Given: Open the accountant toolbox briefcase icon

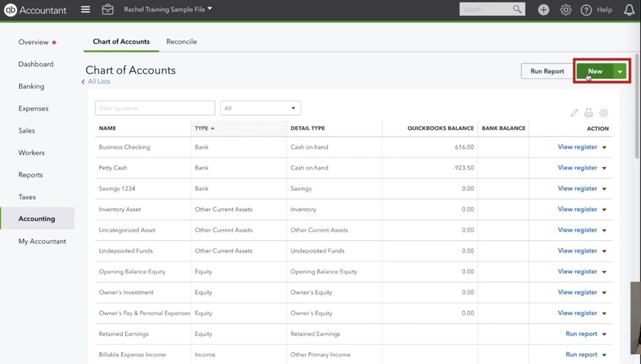Looking at the screenshot, I should 108,9.
